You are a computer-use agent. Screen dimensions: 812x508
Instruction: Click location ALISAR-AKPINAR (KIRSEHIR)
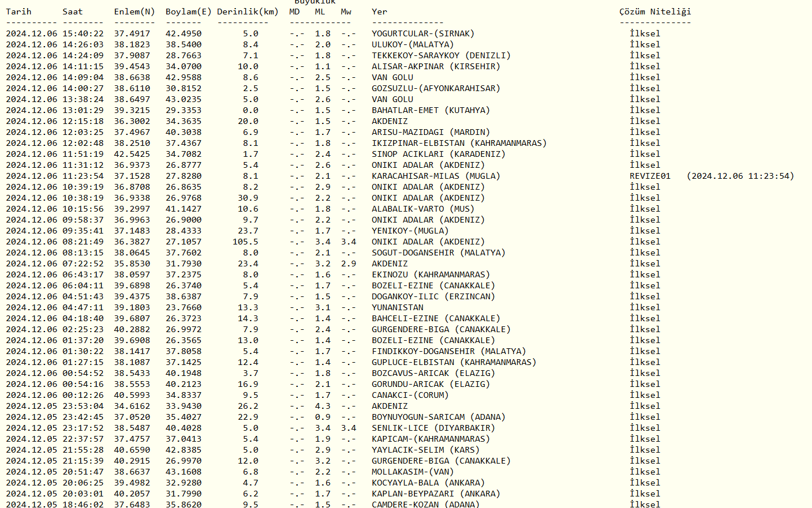tap(436, 66)
